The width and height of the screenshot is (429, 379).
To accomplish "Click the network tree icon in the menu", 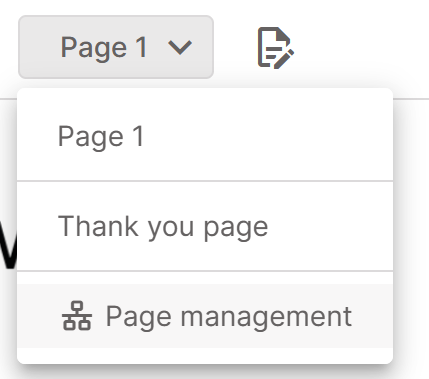I will tap(77, 316).
